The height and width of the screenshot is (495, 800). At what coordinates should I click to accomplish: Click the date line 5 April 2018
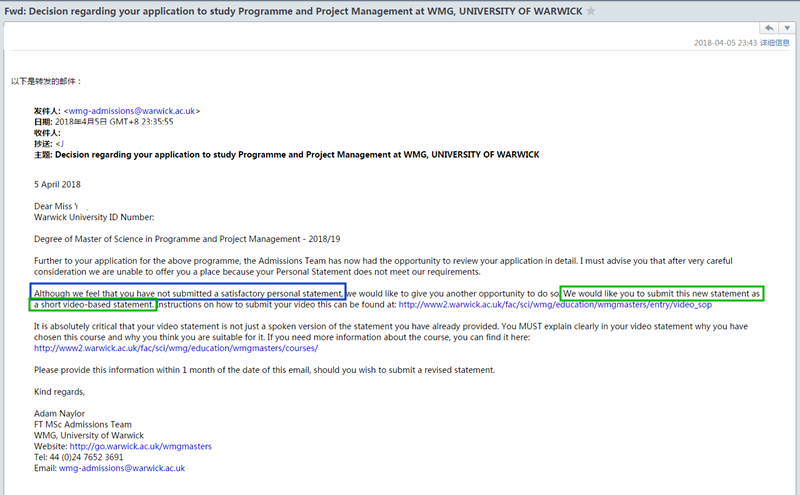click(x=57, y=184)
